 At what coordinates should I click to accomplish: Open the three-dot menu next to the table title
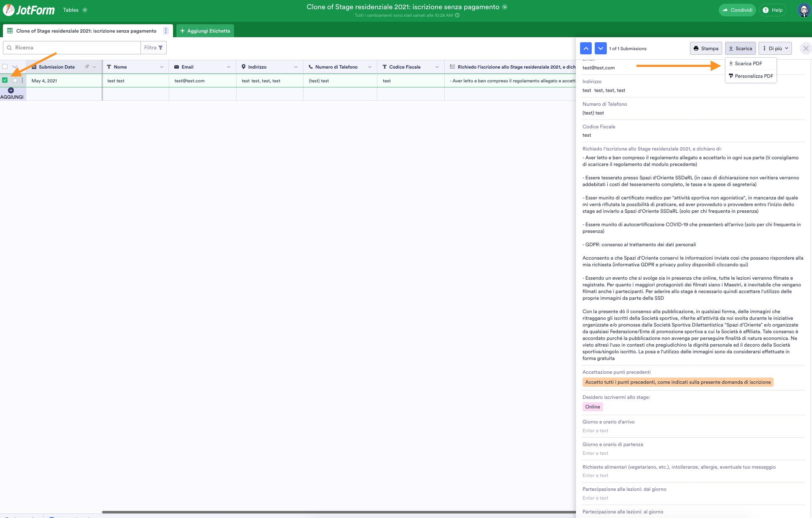(165, 31)
